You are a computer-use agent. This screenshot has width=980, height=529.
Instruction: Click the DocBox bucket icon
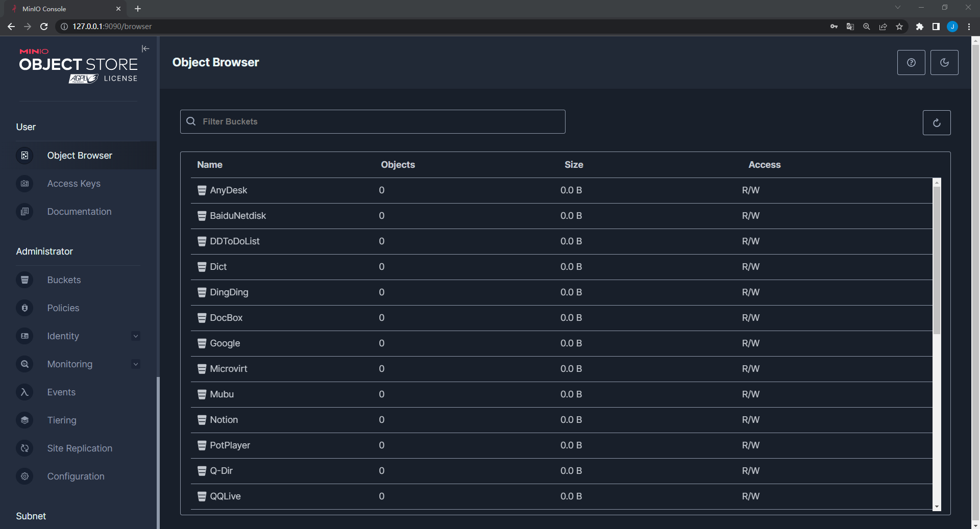coord(202,318)
